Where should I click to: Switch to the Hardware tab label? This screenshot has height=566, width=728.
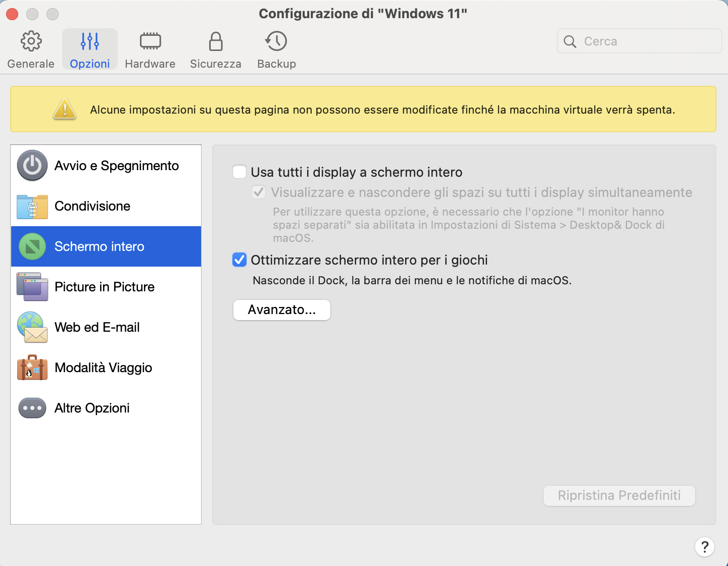tap(150, 64)
